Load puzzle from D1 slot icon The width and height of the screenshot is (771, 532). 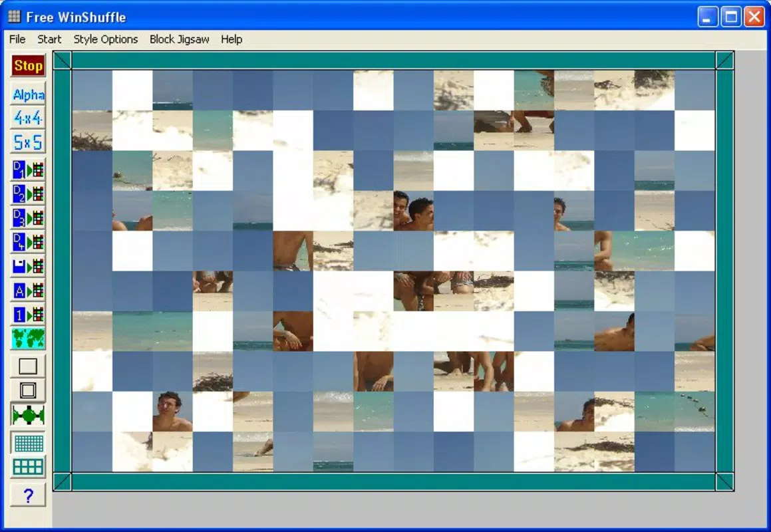coord(28,170)
